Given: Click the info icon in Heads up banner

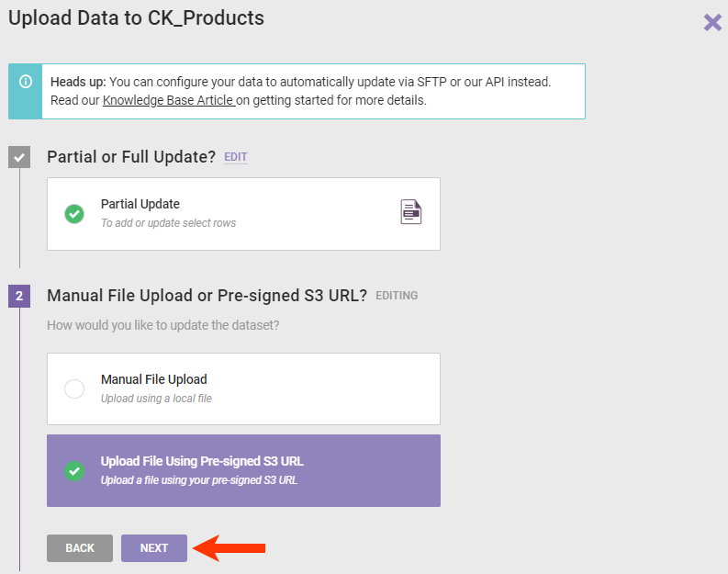Looking at the screenshot, I should click(25, 82).
